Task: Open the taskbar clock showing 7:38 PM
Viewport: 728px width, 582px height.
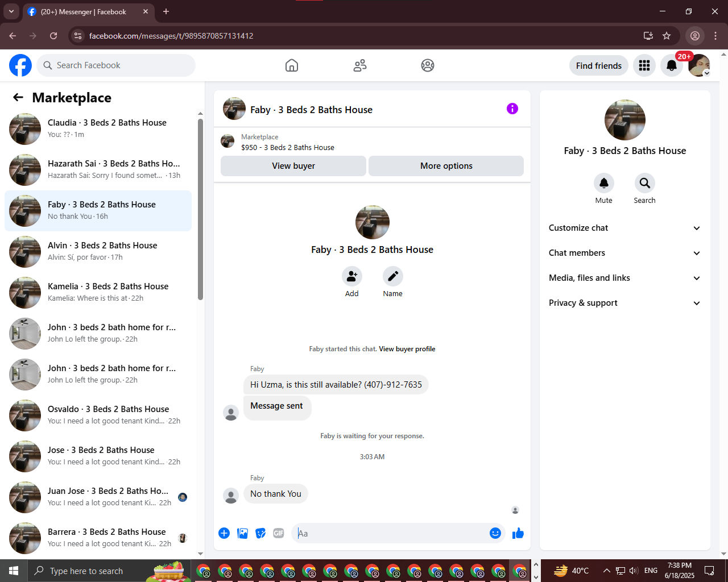Action: pos(680,571)
